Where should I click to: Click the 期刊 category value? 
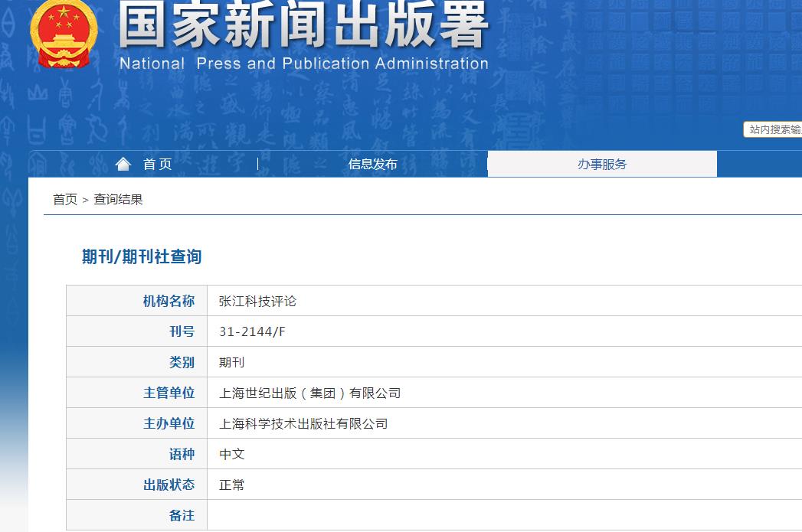pyautogui.click(x=231, y=362)
